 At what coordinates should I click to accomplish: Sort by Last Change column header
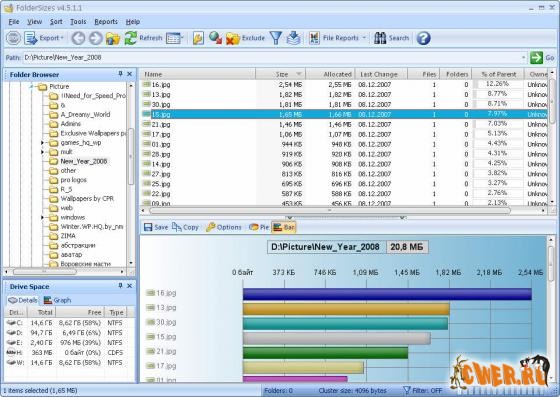[x=381, y=74]
